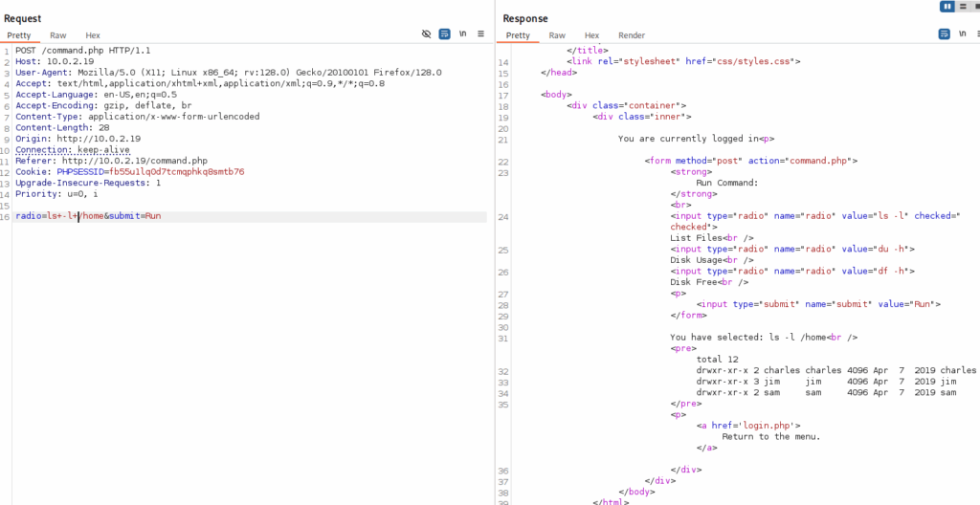980x505 pixels.
Task: Toggle the \n non-printable characters in the Response pane
Action: click(x=963, y=33)
